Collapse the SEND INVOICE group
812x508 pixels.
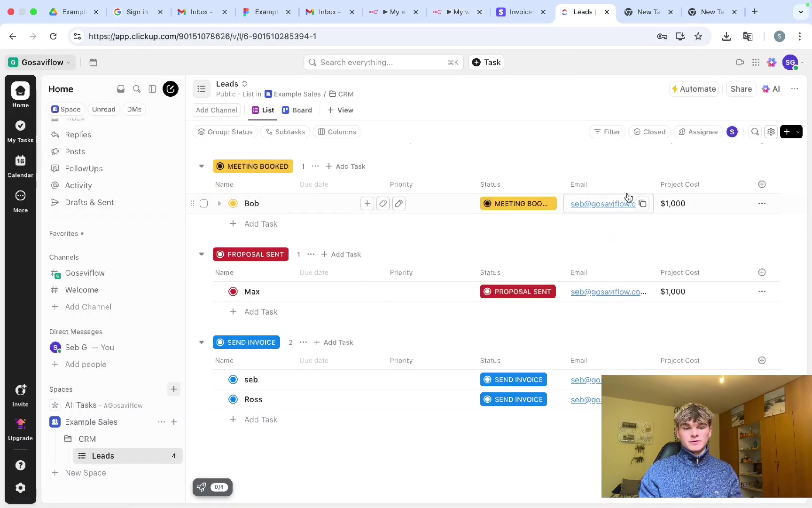pos(202,342)
